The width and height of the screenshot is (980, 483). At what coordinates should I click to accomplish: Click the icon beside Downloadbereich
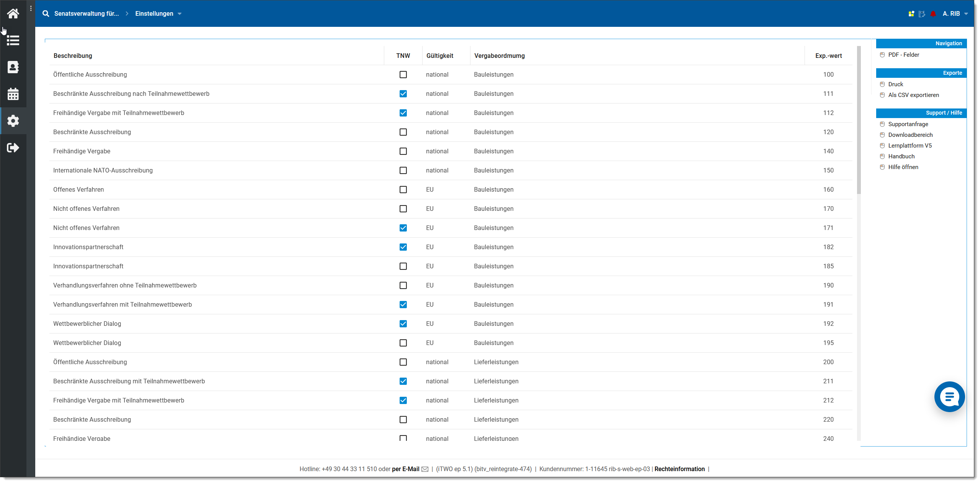click(x=882, y=135)
